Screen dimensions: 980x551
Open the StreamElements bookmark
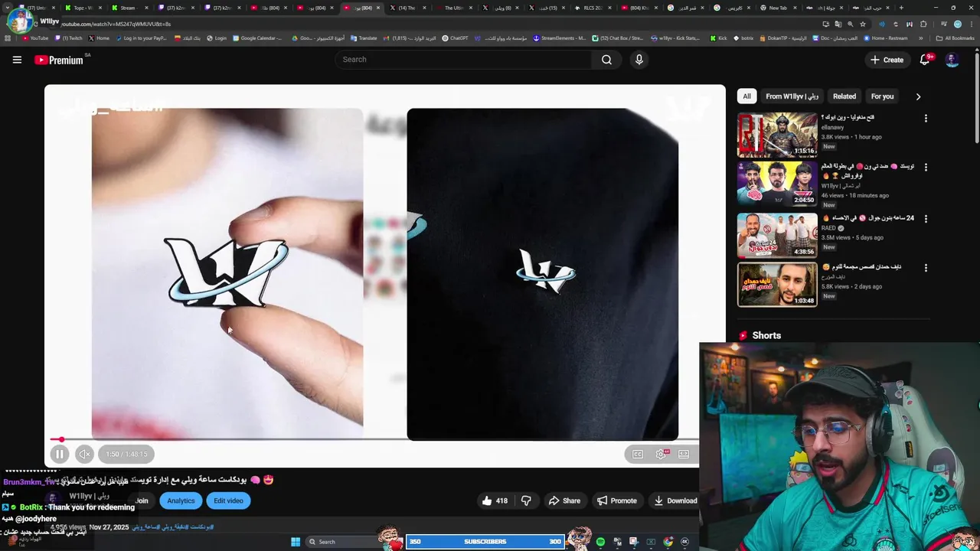(x=560, y=38)
